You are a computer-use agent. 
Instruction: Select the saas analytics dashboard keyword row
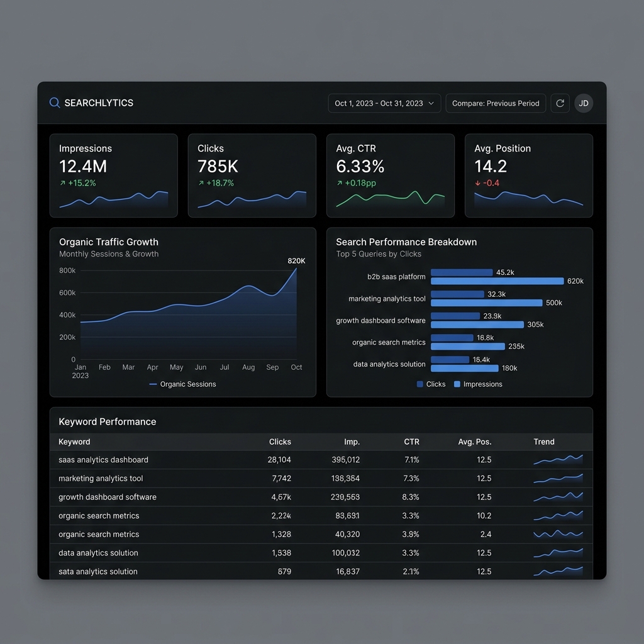(321, 460)
